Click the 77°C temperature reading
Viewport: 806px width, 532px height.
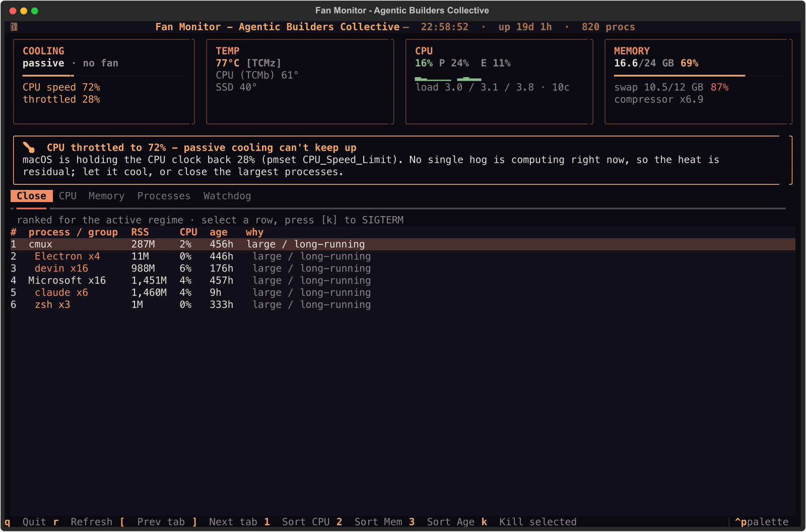[x=228, y=63]
